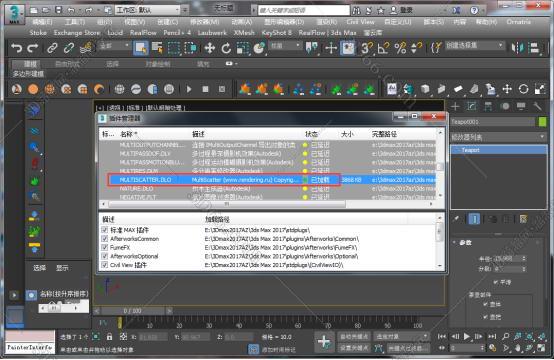The width and height of the screenshot is (554, 360).
Task: Click the large plus set-key button
Action: pyautogui.click(x=324, y=342)
